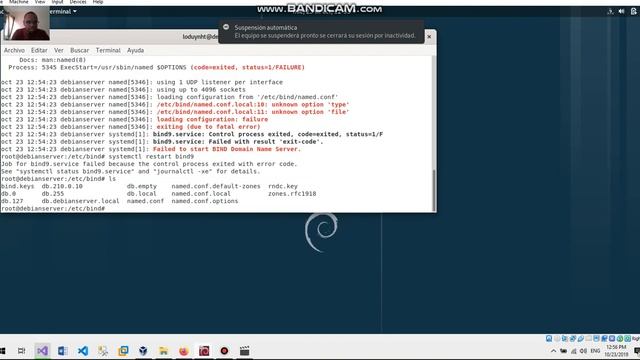The image size is (640, 360).
Task: Click webcam overlay thumbnail
Action: pos(27,24)
